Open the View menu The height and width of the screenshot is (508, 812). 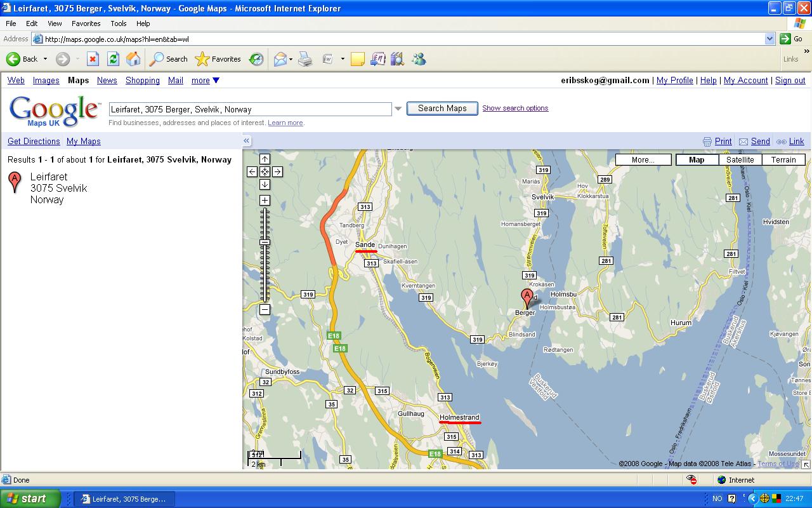point(55,23)
